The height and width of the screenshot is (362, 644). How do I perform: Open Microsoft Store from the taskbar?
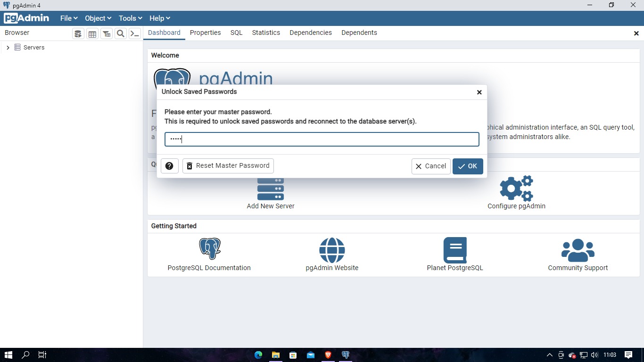[x=293, y=355]
